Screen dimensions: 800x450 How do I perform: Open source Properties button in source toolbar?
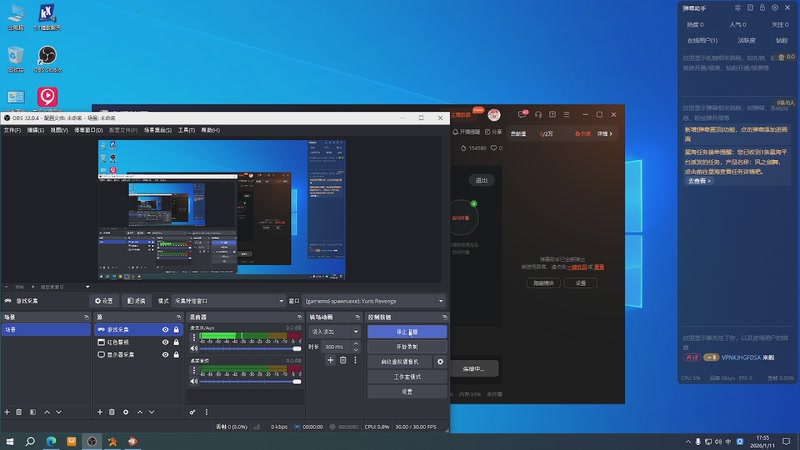pyautogui.click(x=104, y=301)
